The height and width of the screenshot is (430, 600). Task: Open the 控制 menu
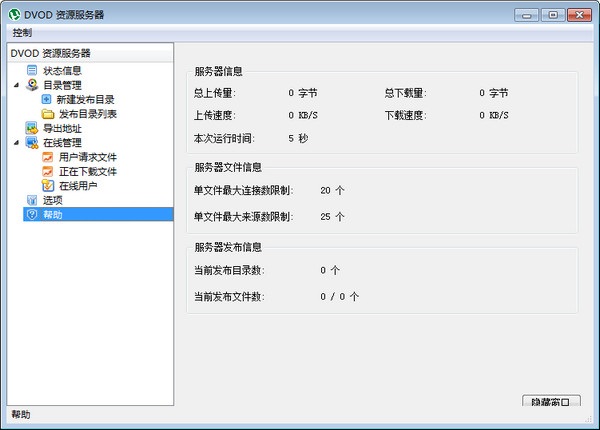22,33
